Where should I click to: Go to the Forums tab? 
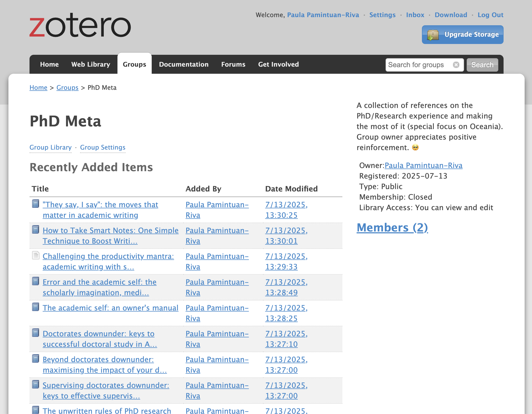(233, 64)
